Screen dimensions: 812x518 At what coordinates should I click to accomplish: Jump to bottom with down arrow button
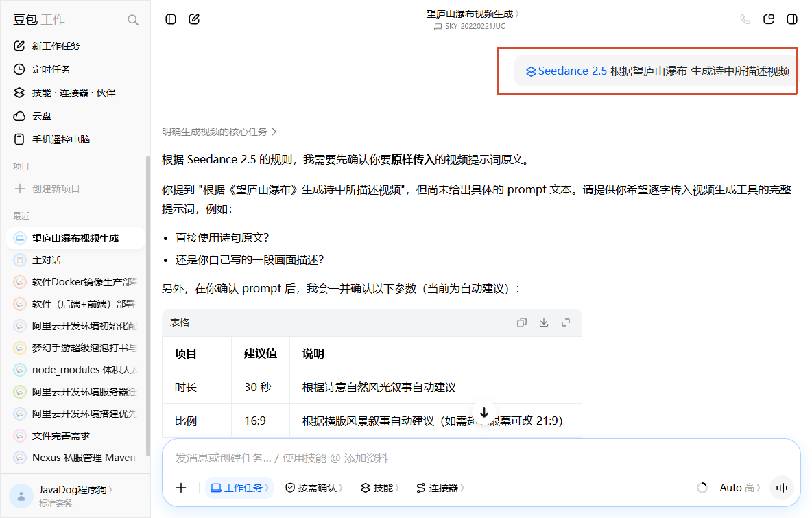(x=484, y=412)
